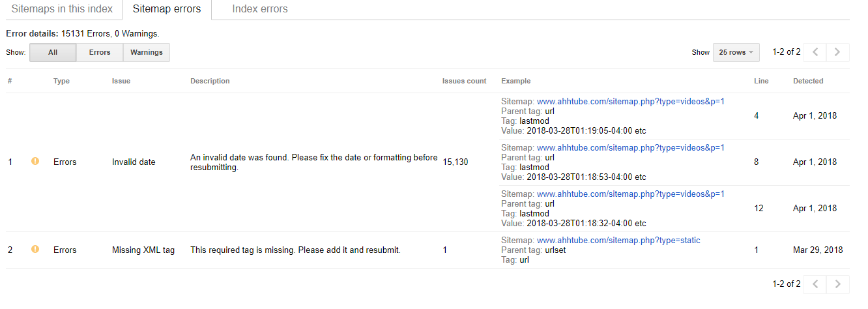Open sitemap link for line 8 example
This screenshot has width=868, height=309.
631,148
